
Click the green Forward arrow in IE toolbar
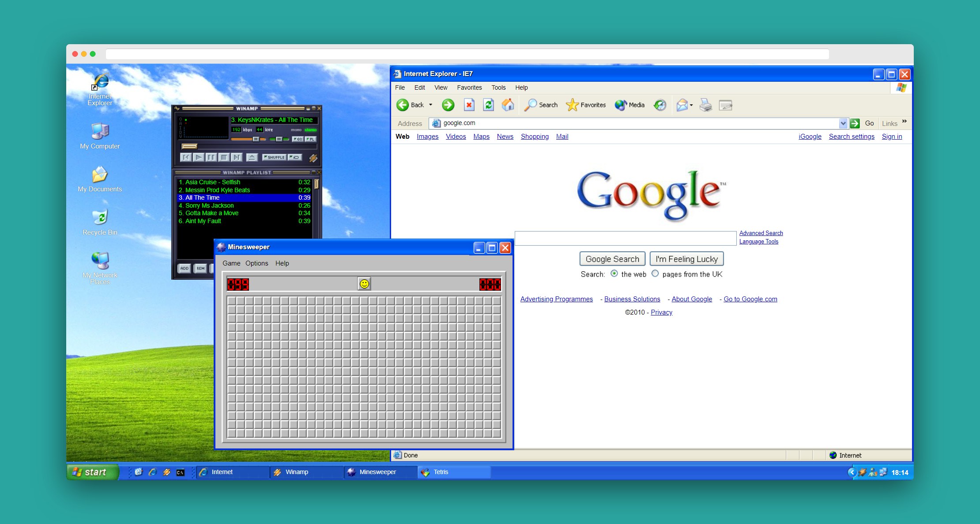pyautogui.click(x=448, y=105)
